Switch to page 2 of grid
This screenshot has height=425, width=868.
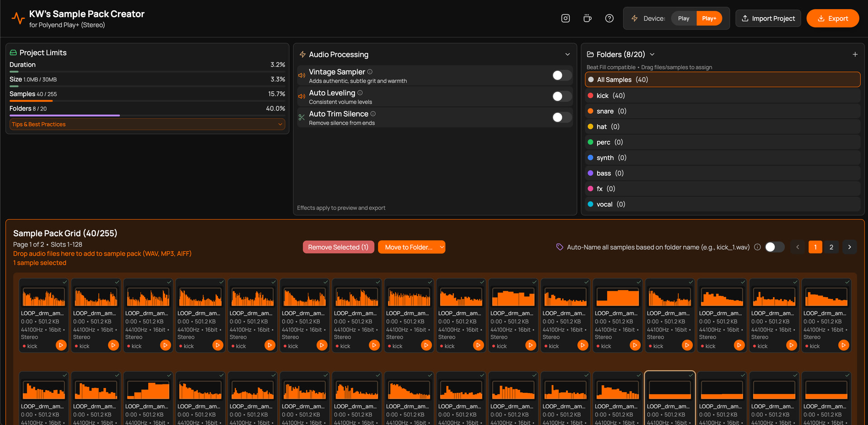[831, 247]
